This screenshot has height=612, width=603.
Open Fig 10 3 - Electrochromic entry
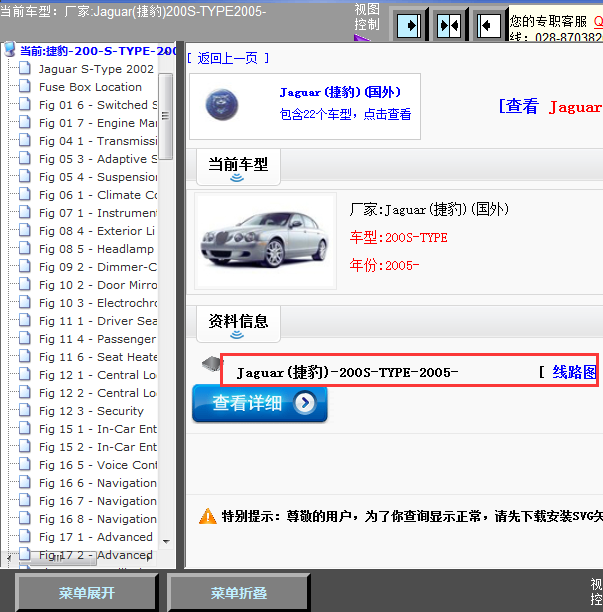(98, 303)
